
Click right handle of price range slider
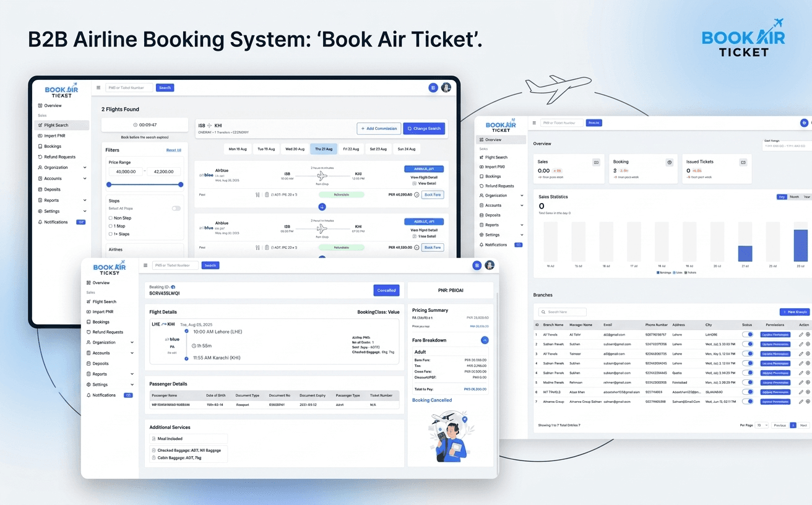click(x=181, y=184)
